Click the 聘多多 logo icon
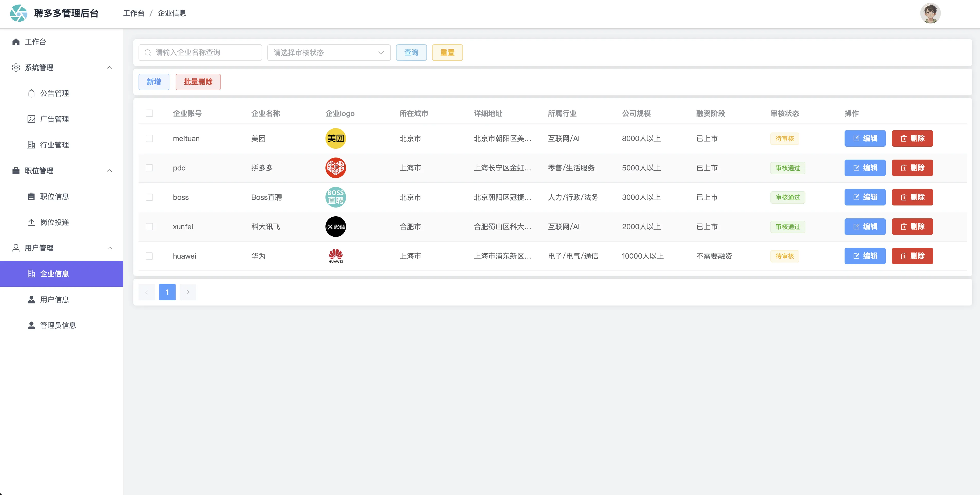Image resolution: width=980 pixels, height=495 pixels. coord(18,13)
